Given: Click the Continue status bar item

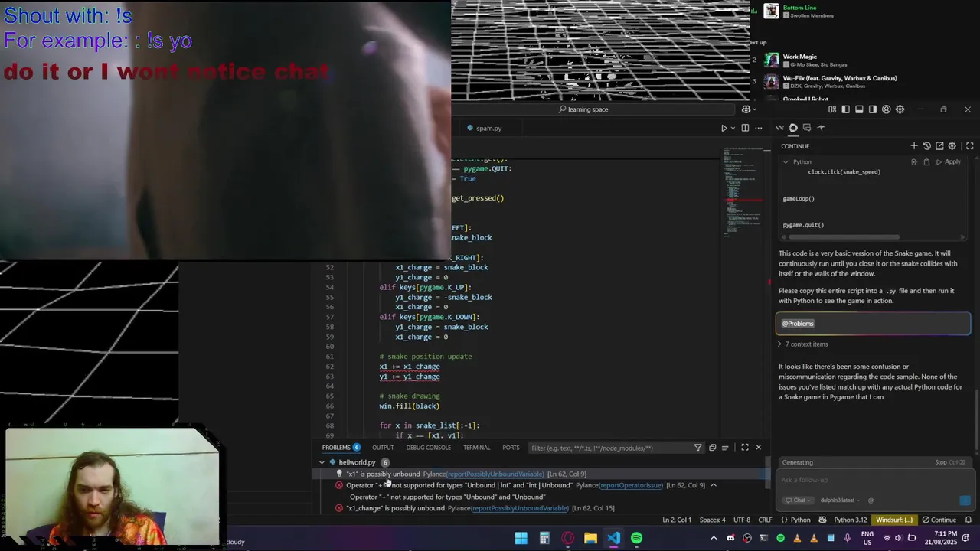Looking at the screenshot, I should [939, 520].
